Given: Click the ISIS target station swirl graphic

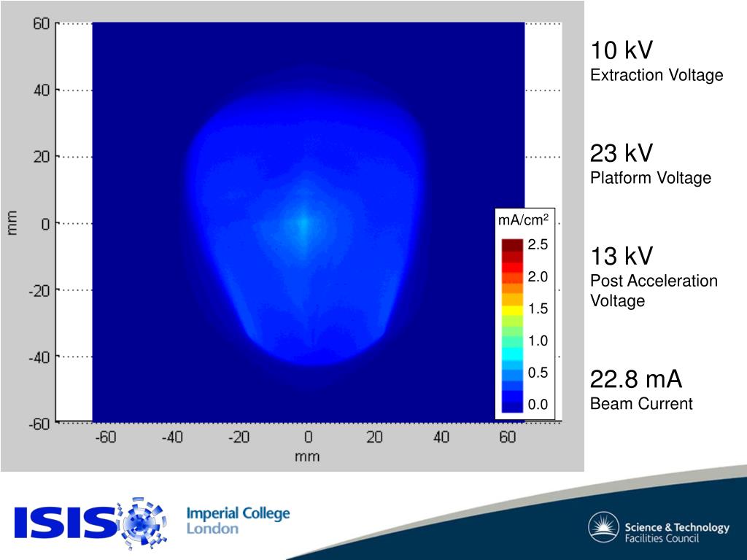Looking at the screenshot, I should pyautogui.click(x=142, y=524).
